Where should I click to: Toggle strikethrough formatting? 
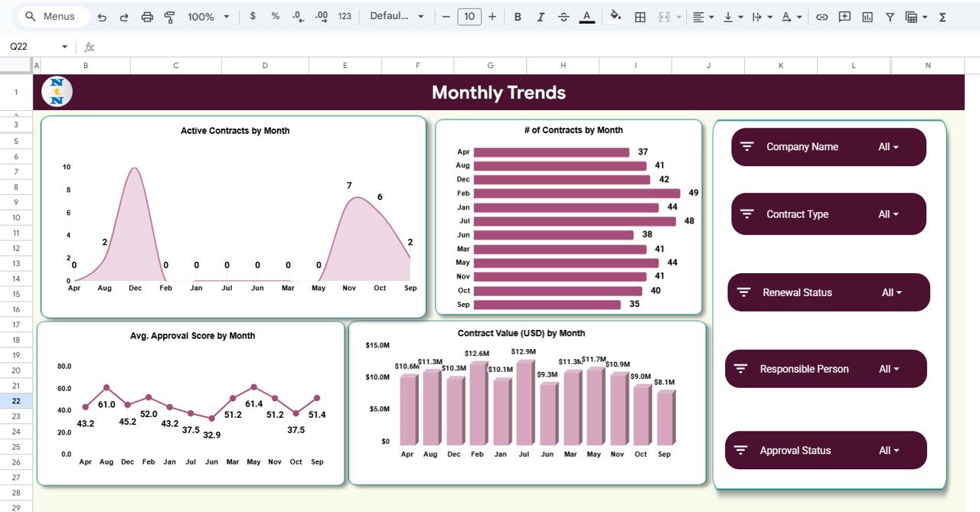click(563, 15)
